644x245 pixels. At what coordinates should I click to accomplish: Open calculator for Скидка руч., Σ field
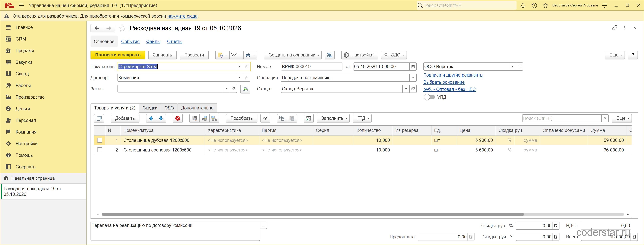556,237
